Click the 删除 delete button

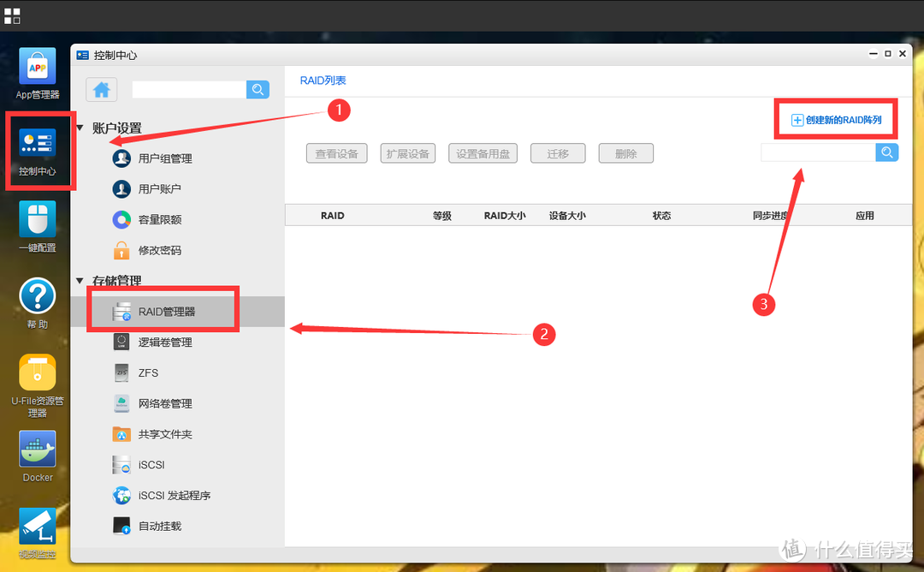(x=625, y=153)
